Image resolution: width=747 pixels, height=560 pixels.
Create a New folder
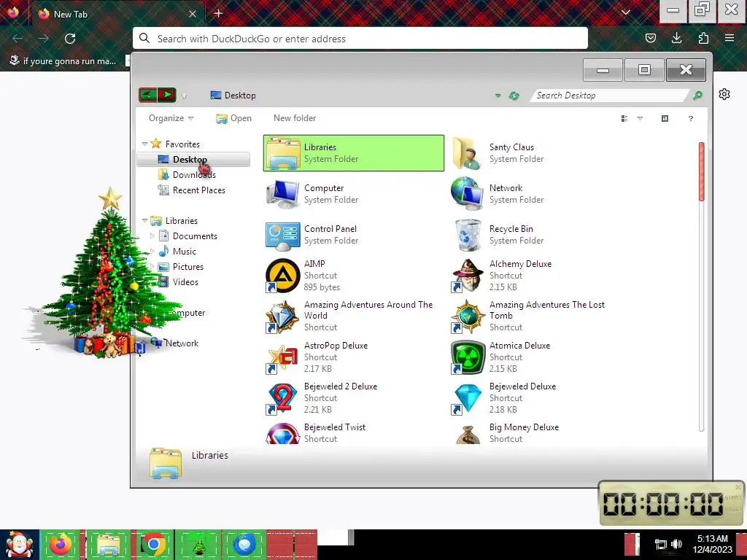[x=295, y=118]
